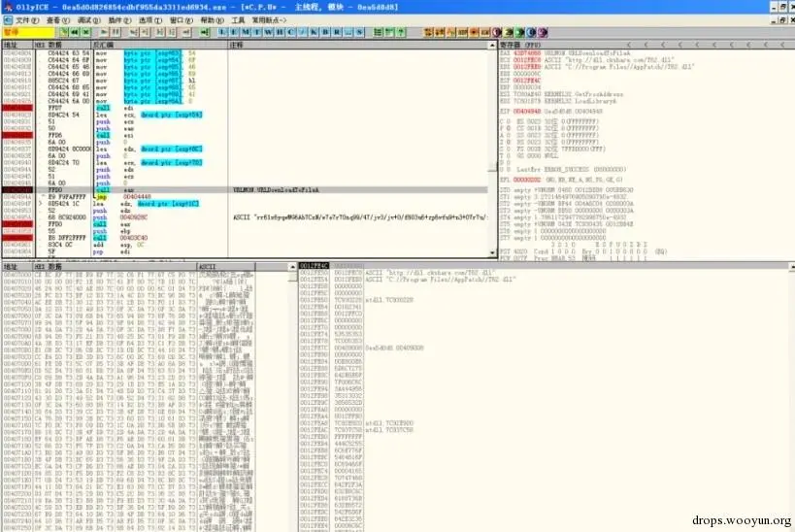Screen dimensions: 795x532
Task: Click dump pane scroll up arrow
Action: click(292, 267)
